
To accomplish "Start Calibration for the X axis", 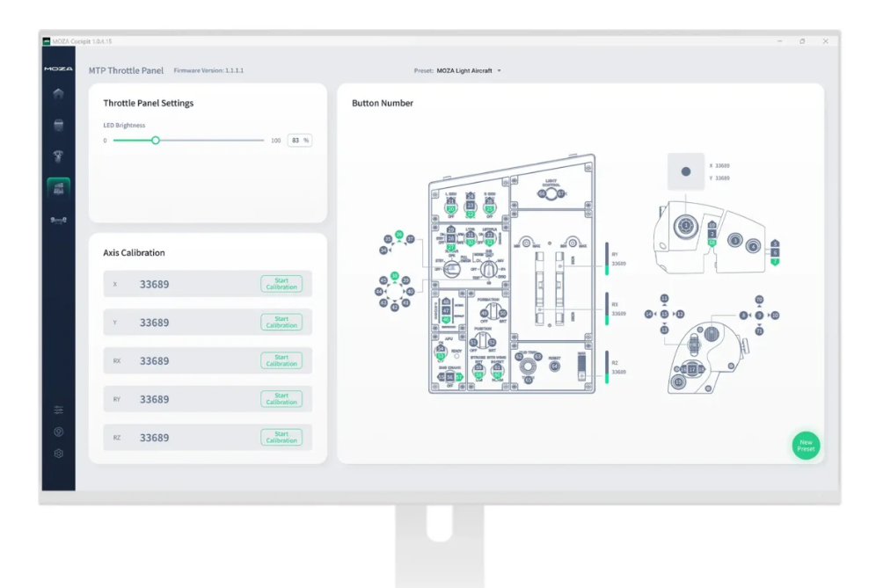I will pos(281,284).
